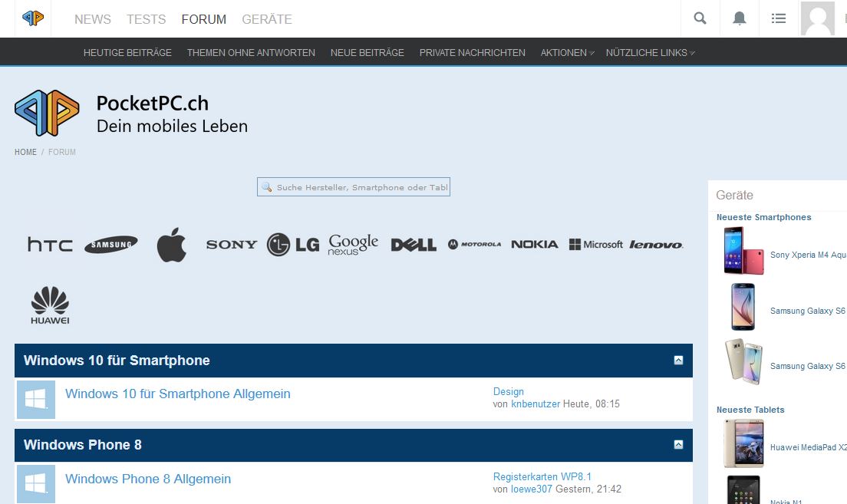Go to the Forum tab
Viewport: 847px width, 504px height.
203,19
